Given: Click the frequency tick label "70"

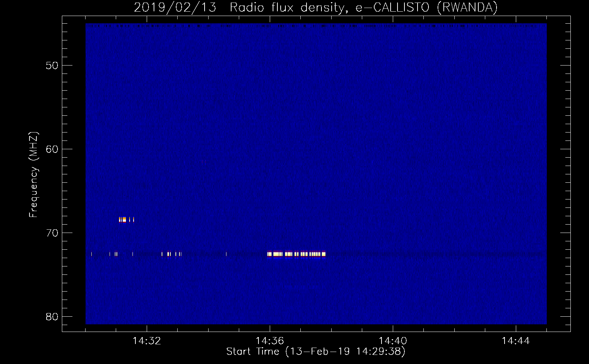Looking at the screenshot, I should [x=52, y=233].
